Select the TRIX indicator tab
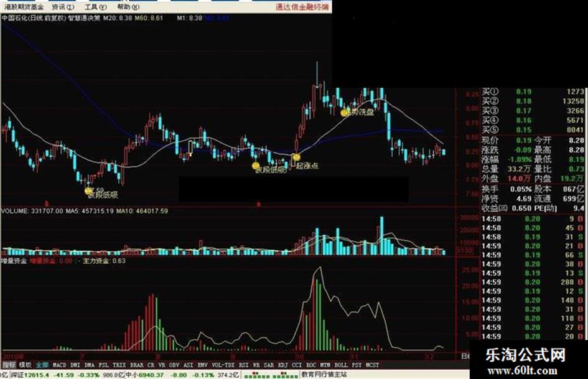 tap(119, 365)
